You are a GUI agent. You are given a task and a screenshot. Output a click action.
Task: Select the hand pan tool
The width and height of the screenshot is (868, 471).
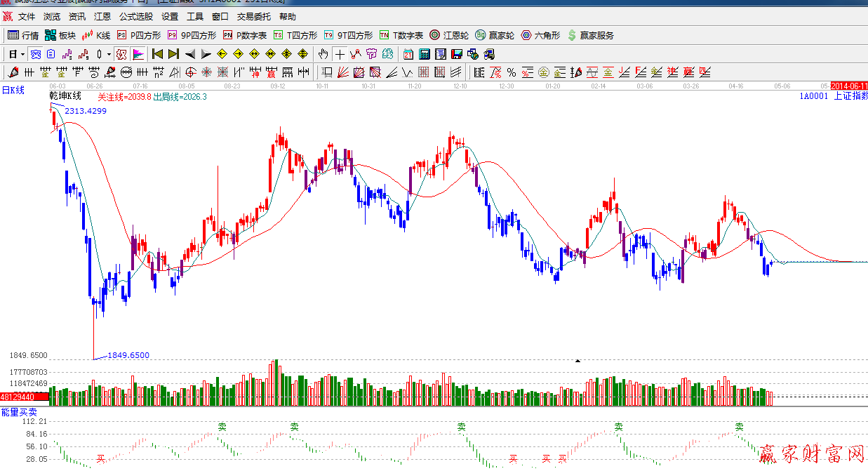323,54
